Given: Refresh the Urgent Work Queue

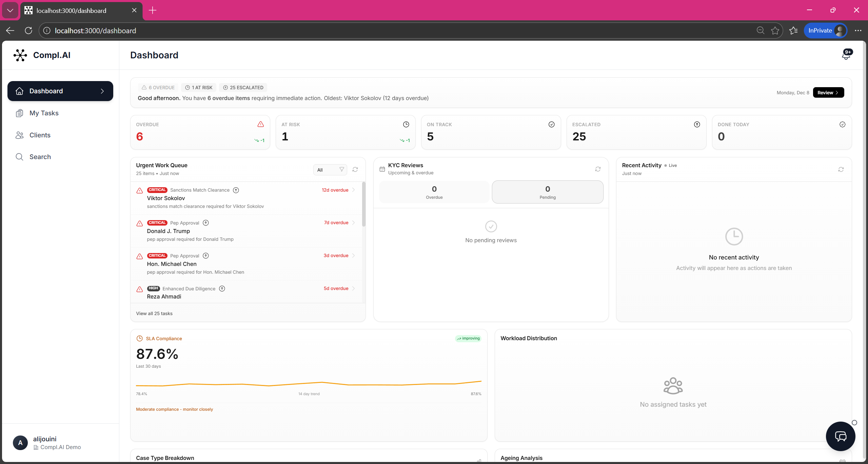Looking at the screenshot, I should (x=355, y=169).
